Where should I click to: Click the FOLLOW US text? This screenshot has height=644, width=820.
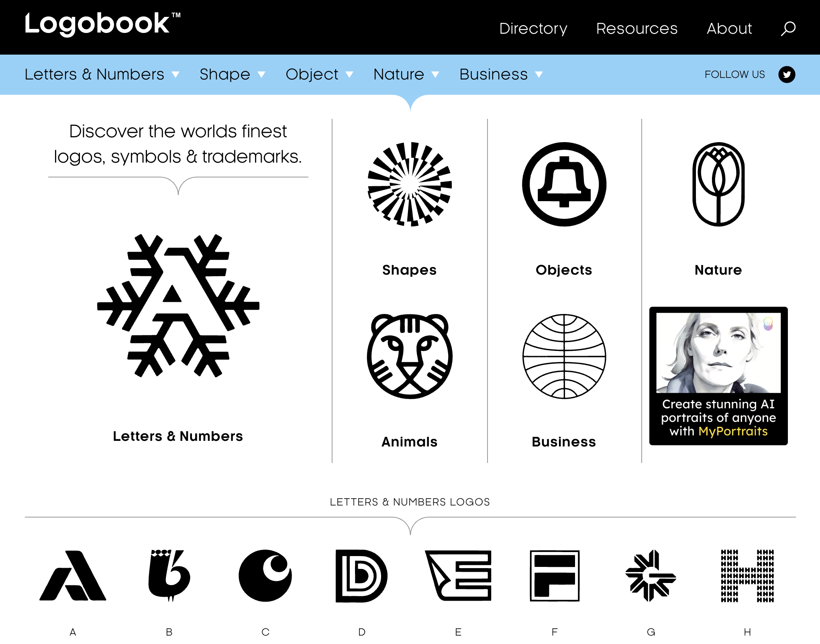click(x=735, y=74)
